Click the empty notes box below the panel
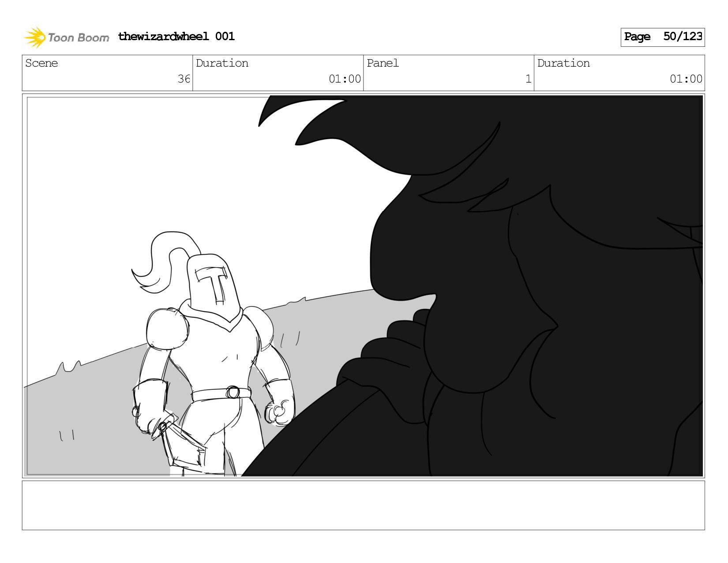Screen dimensions: 728x563 point(363,505)
